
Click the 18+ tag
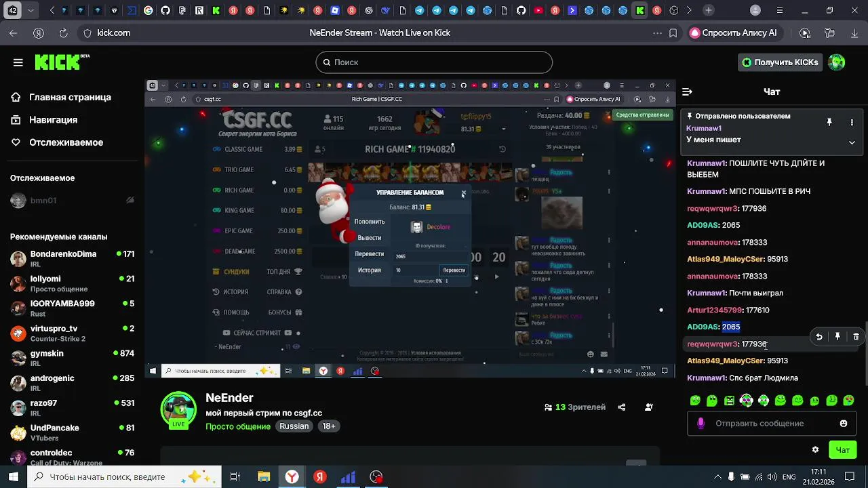(329, 426)
